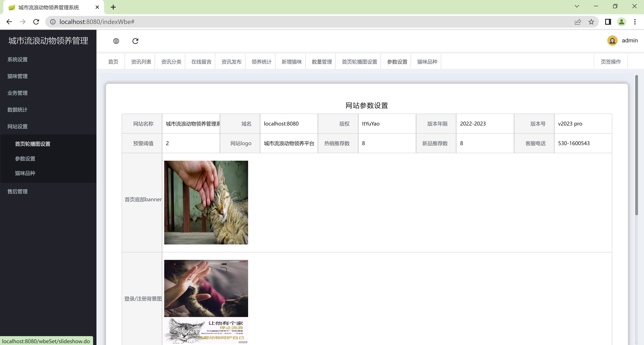Edit the 新品推荐数 field

click(485, 143)
